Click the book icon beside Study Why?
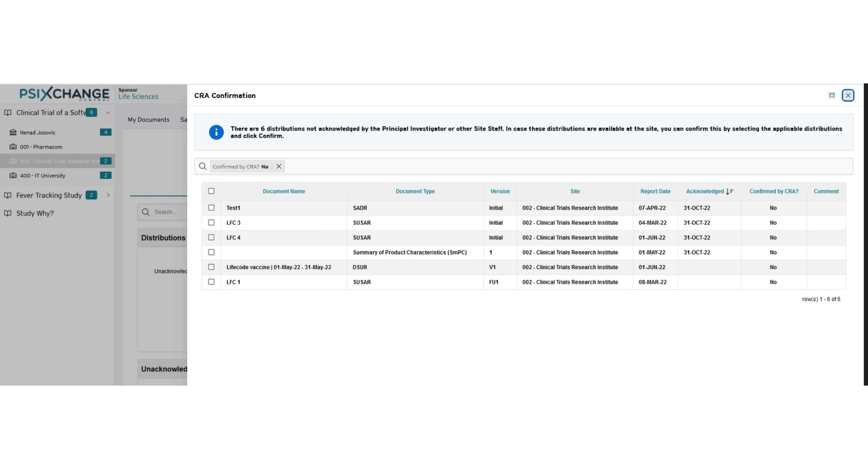 click(8, 213)
